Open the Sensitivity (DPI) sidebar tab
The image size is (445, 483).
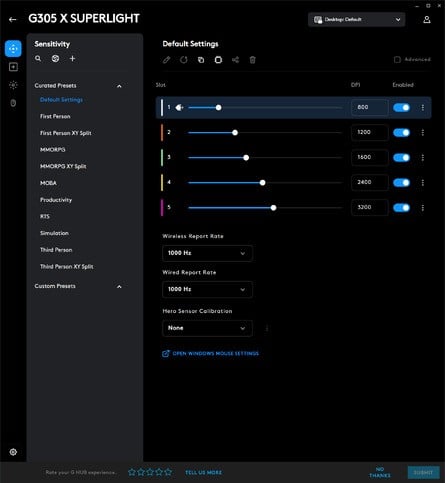[13, 49]
